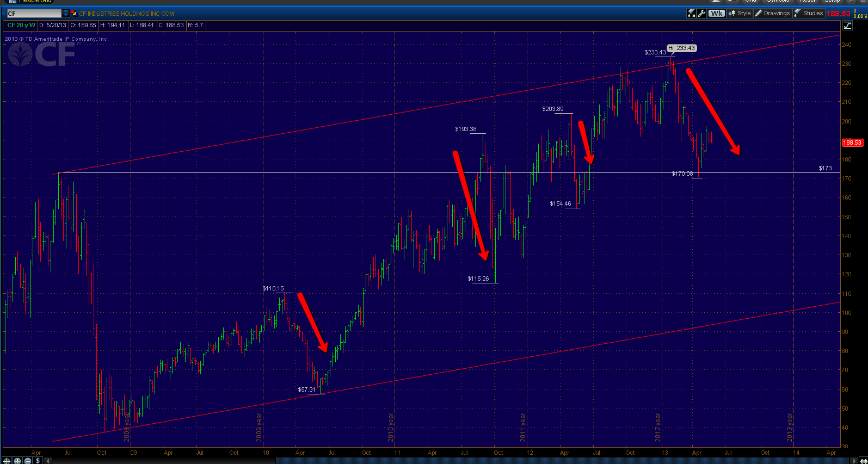Click the $203.89 price label
This screenshot has width=868, height=464.
553,109
